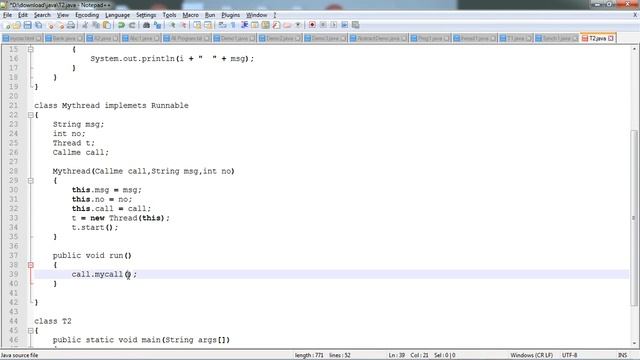The width and height of the screenshot is (640, 360).
Task: Open the User Defined Language icon
Action: pos(255,25)
